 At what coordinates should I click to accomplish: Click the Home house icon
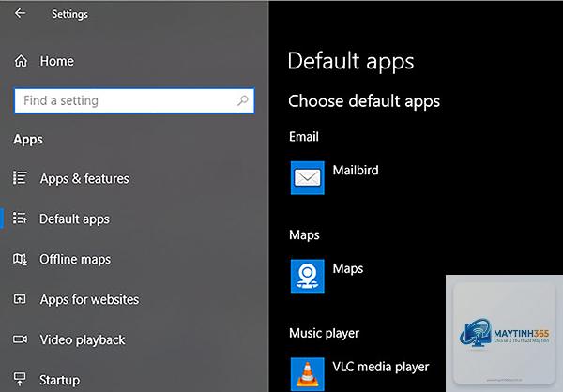pos(21,61)
